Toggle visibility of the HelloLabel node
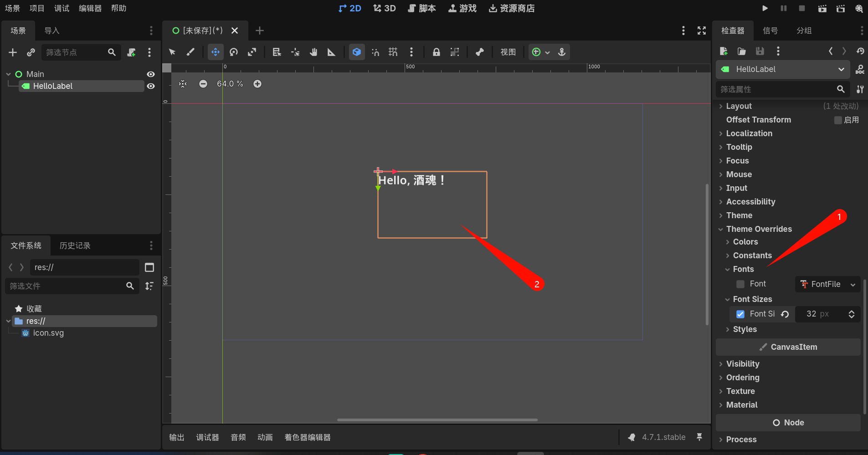Screen dimensions: 868x455 (x=151, y=86)
